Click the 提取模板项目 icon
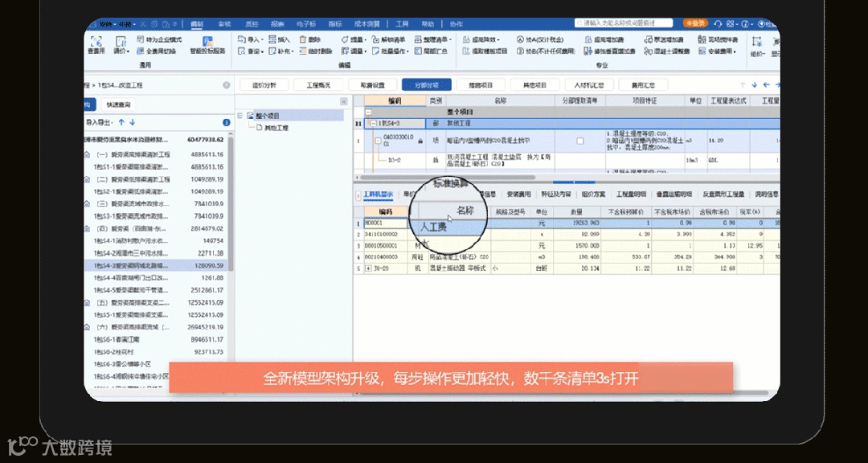Image resolution: width=868 pixels, height=463 pixels. click(465, 51)
